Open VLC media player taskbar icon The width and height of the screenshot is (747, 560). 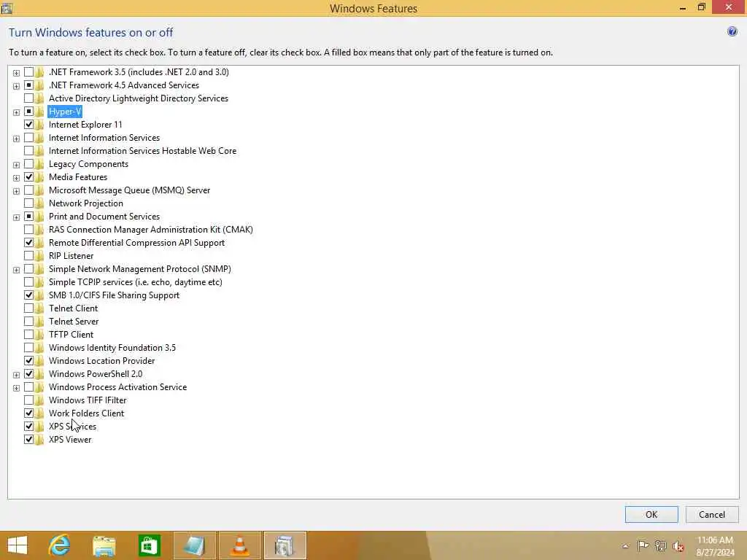point(239,545)
